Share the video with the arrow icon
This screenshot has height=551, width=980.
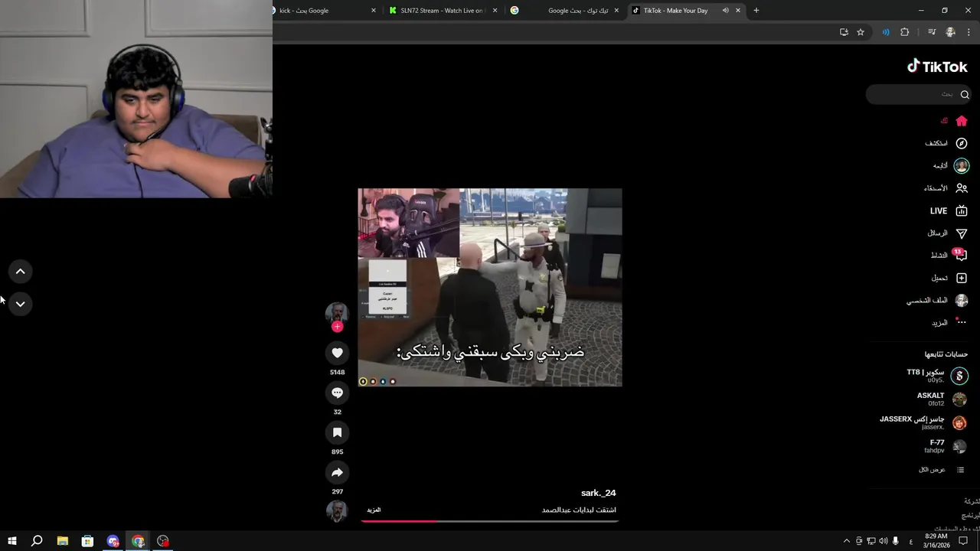(337, 472)
